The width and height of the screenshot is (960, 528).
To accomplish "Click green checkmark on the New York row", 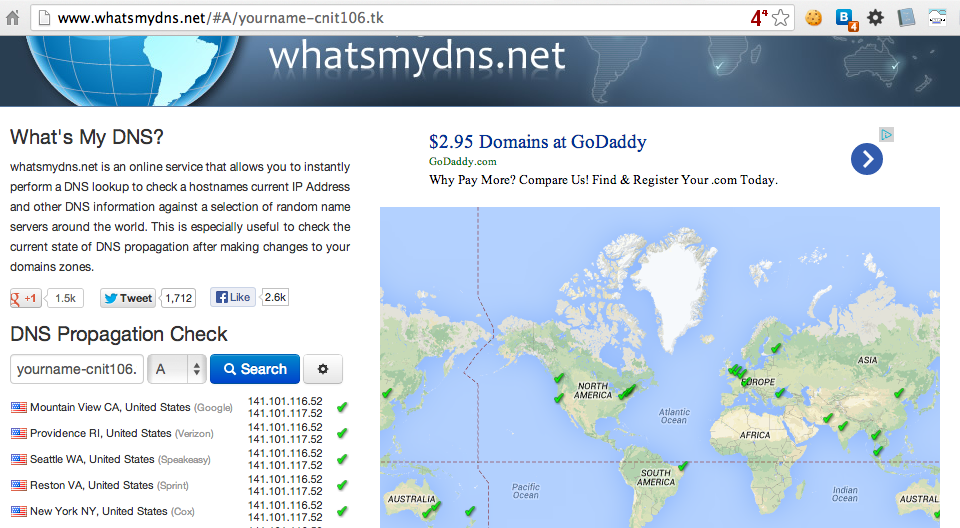I will tap(342, 511).
